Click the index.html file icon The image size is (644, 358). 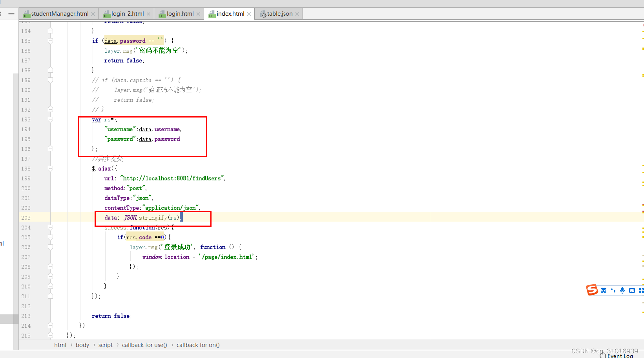212,14
